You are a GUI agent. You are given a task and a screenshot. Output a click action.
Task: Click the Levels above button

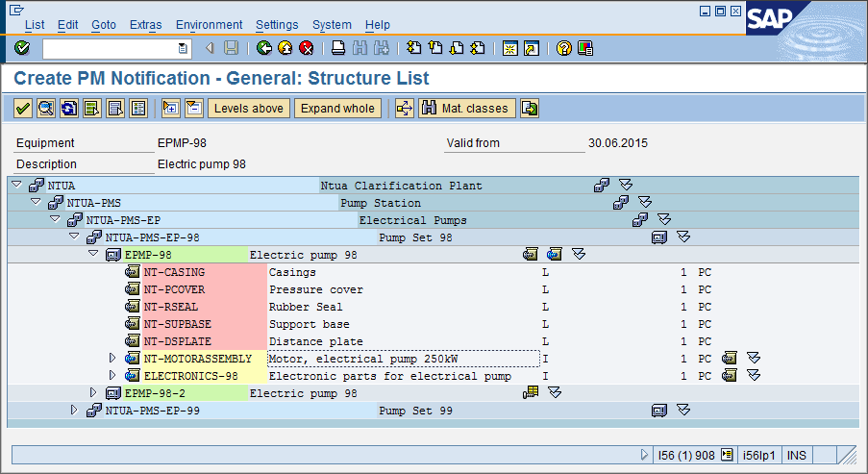pos(249,108)
